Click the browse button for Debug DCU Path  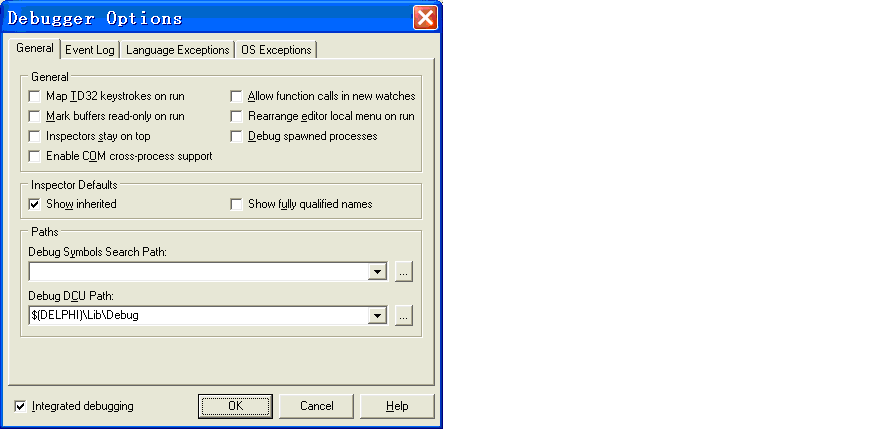[x=403, y=316]
